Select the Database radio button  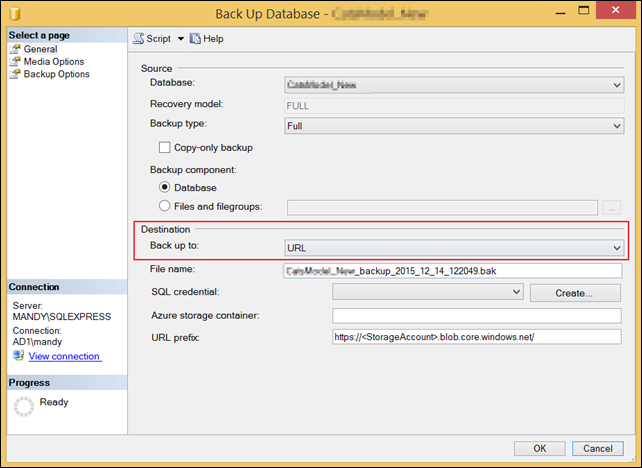(x=165, y=187)
